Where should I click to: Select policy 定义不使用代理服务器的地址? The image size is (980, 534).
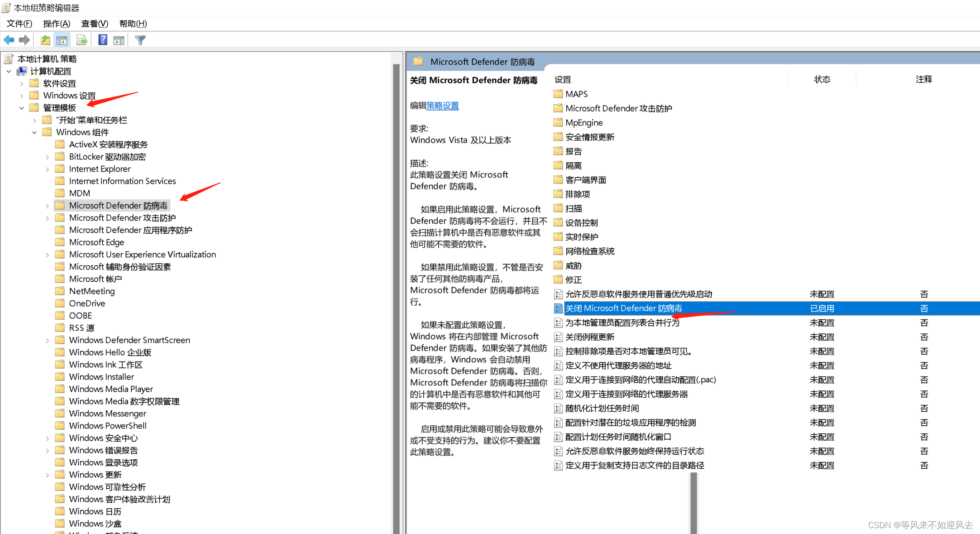(x=618, y=366)
